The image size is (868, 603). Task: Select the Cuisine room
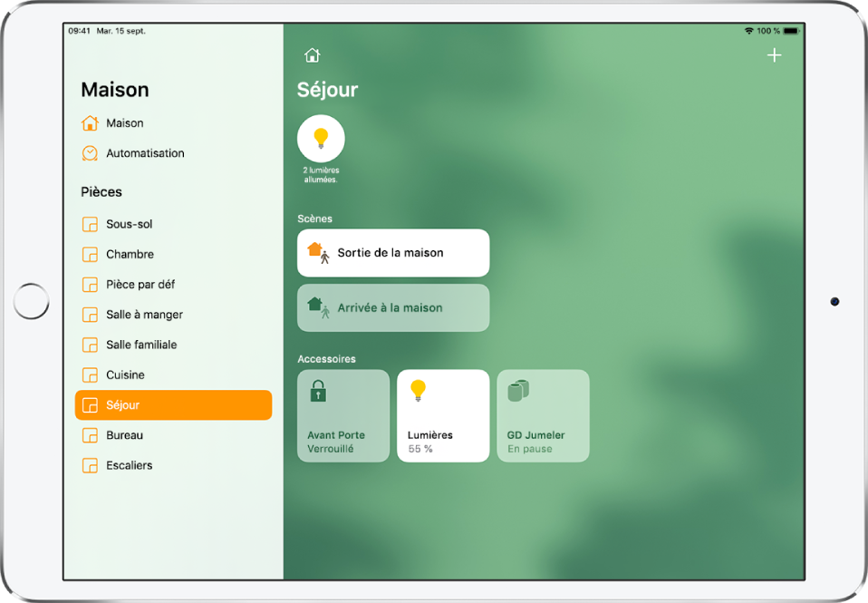coord(173,375)
